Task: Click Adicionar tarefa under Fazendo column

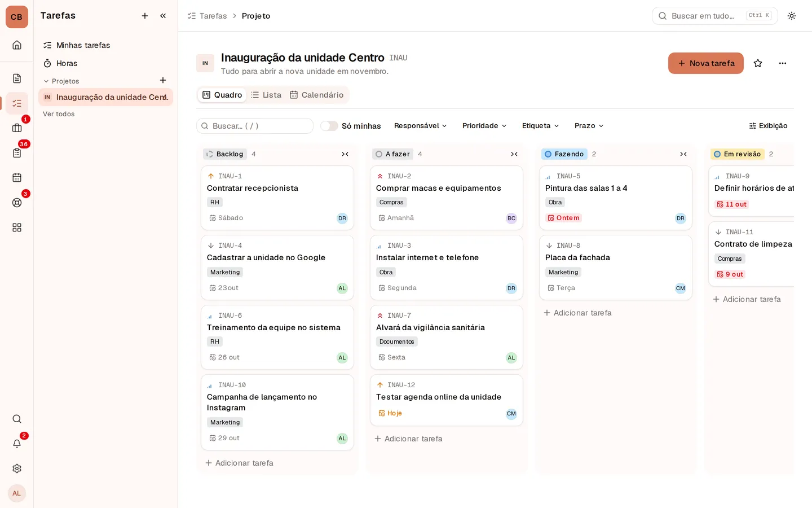Action: point(577,313)
